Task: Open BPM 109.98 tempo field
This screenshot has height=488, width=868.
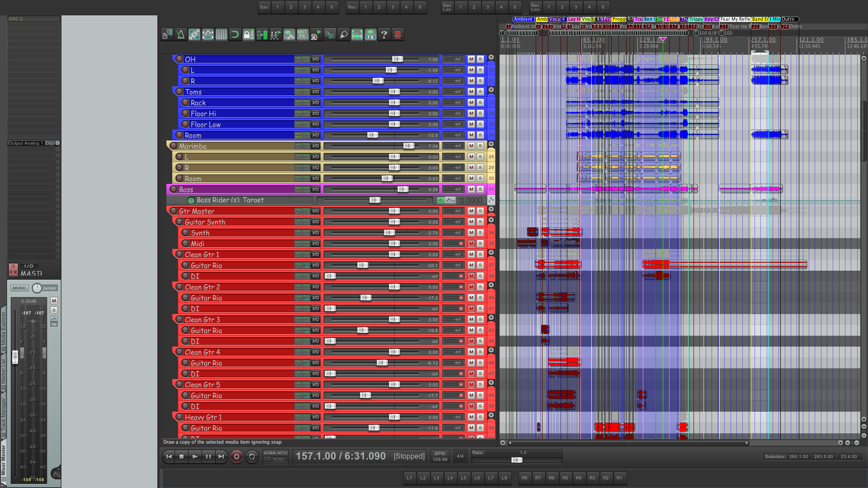Action: pos(440,456)
